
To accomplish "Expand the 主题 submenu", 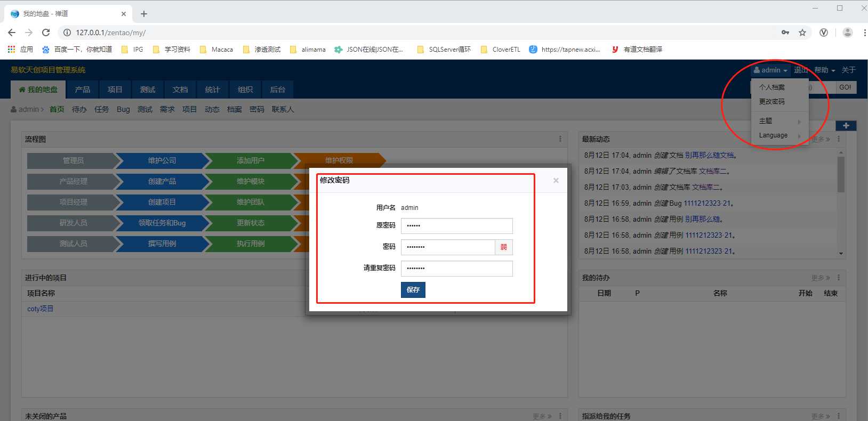I will tap(779, 121).
